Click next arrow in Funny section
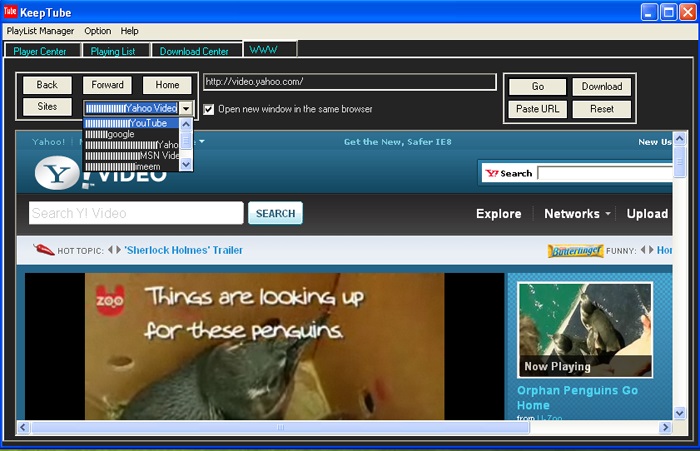The width and height of the screenshot is (700, 451). (x=651, y=250)
